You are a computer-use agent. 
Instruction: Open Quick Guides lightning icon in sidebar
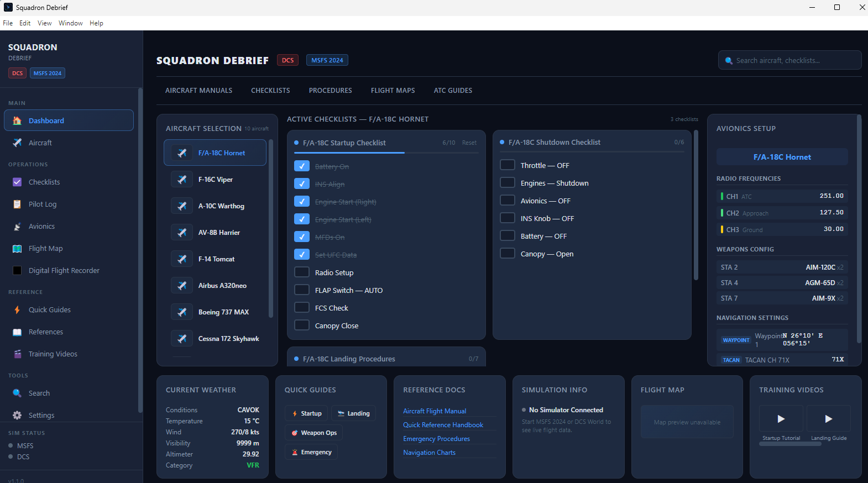coord(17,310)
